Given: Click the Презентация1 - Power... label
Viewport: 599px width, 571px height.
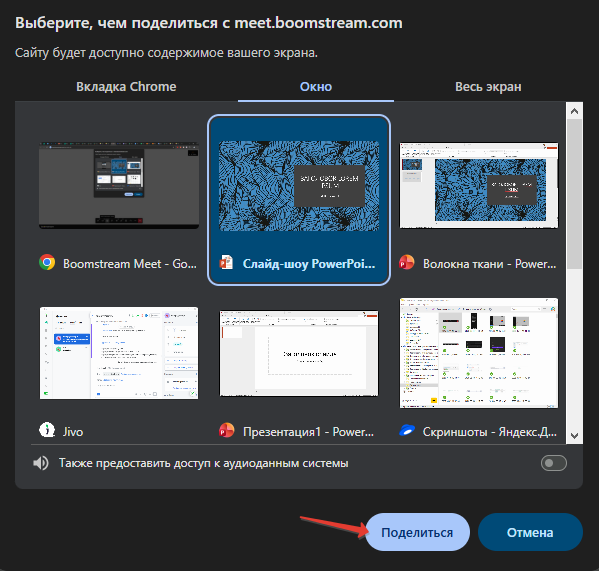Looking at the screenshot, I should 308,432.
